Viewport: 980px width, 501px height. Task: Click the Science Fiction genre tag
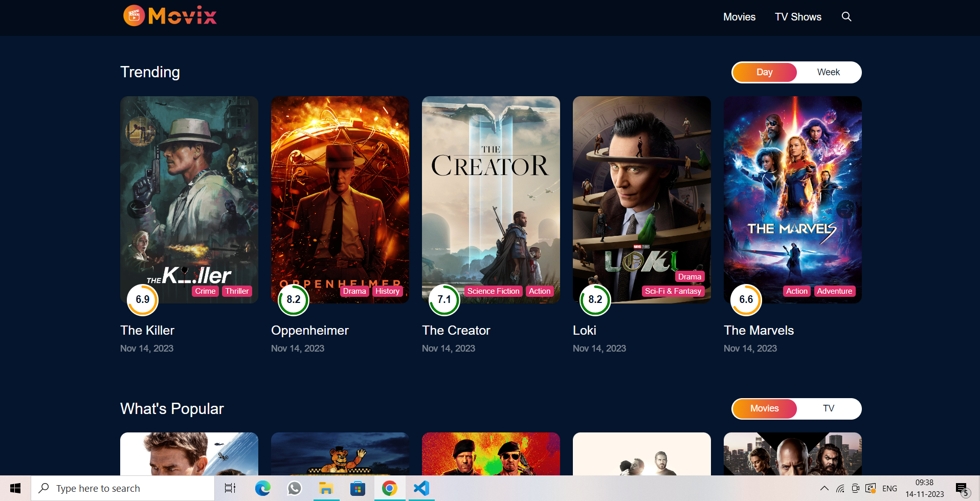(x=493, y=291)
